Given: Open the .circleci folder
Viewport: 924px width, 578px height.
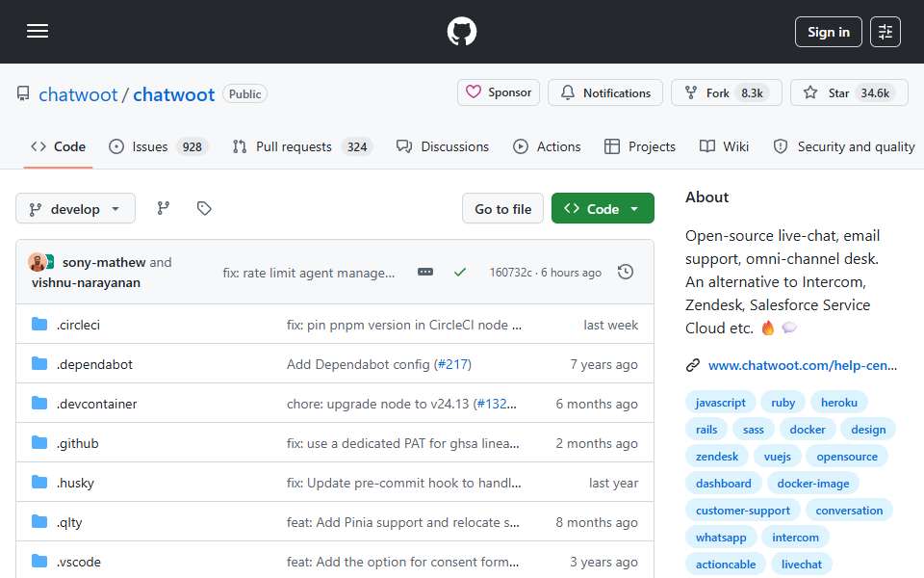Looking at the screenshot, I should coord(78,325).
